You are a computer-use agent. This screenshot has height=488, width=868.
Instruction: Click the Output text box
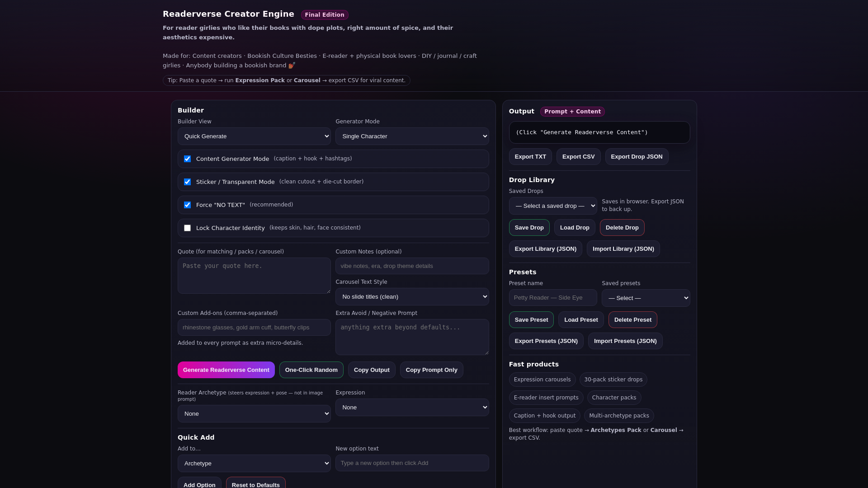[x=599, y=132]
